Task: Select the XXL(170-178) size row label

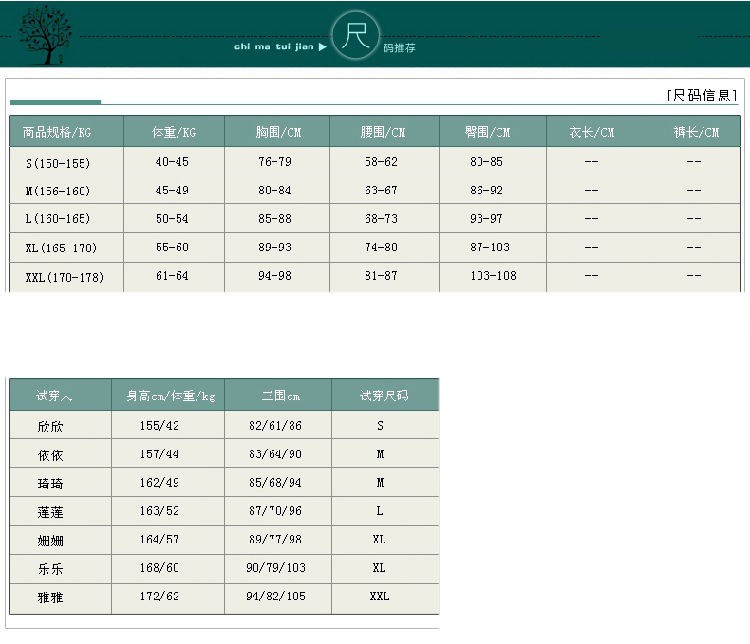Action: pyautogui.click(x=65, y=277)
